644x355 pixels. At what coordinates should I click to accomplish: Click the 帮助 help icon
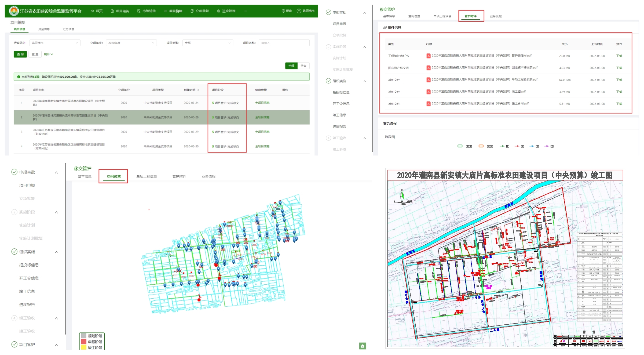pos(283,11)
